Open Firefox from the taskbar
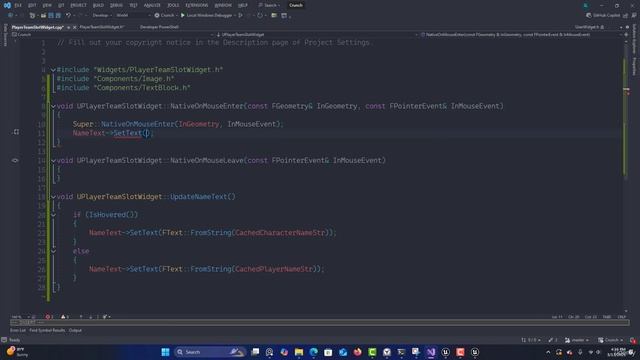The image size is (640, 360). point(358,352)
